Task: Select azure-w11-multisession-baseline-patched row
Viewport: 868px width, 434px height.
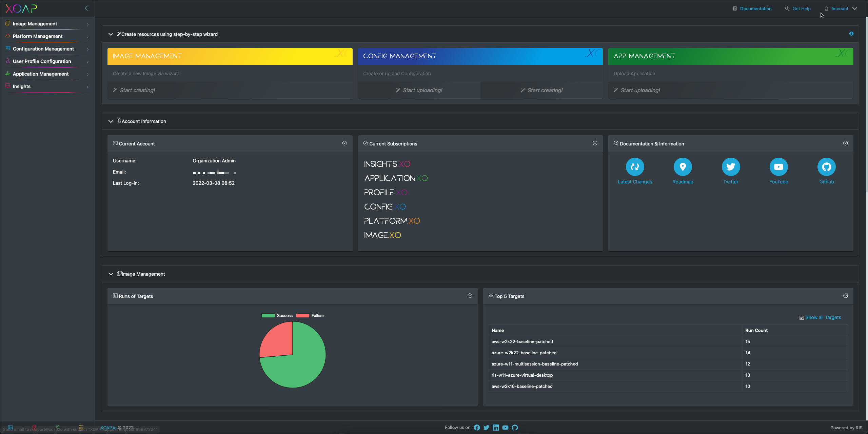Action: pyautogui.click(x=668, y=364)
